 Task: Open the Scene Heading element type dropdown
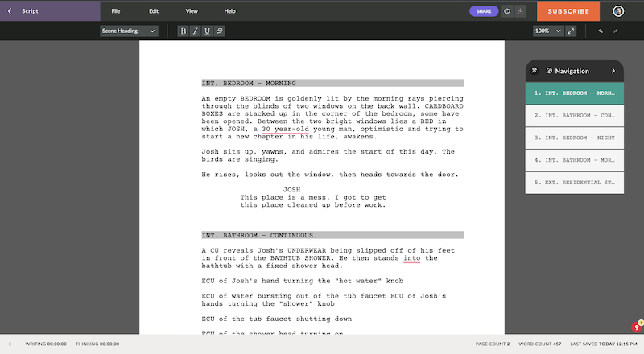point(129,31)
